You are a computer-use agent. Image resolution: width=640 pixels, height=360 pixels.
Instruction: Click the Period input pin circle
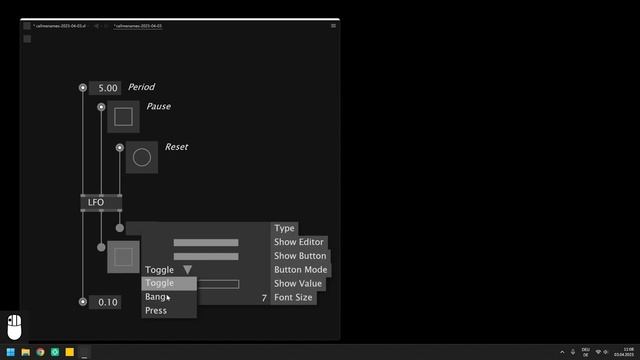tap(83, 88)
